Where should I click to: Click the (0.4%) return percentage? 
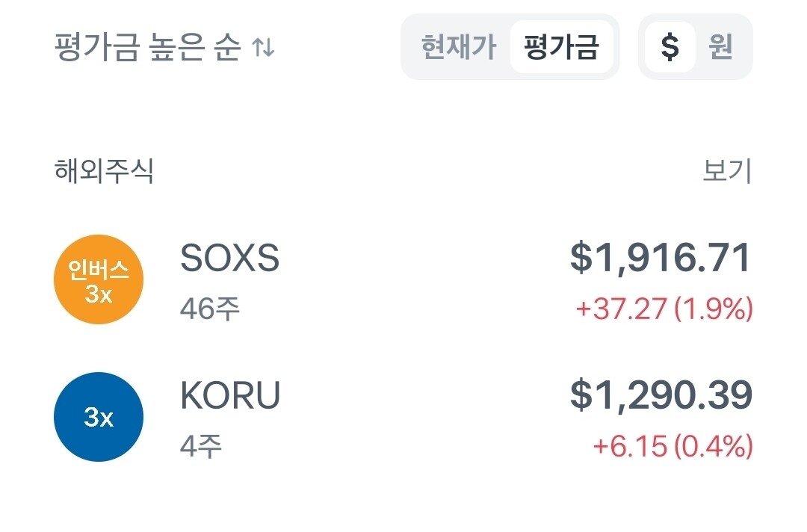click(x=714, y=446)
